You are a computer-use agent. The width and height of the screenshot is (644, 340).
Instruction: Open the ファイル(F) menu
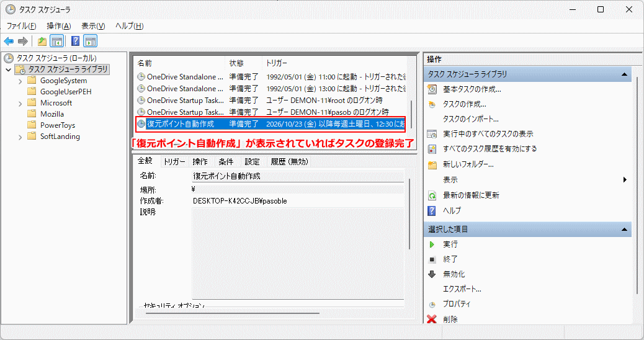point(21,26)
